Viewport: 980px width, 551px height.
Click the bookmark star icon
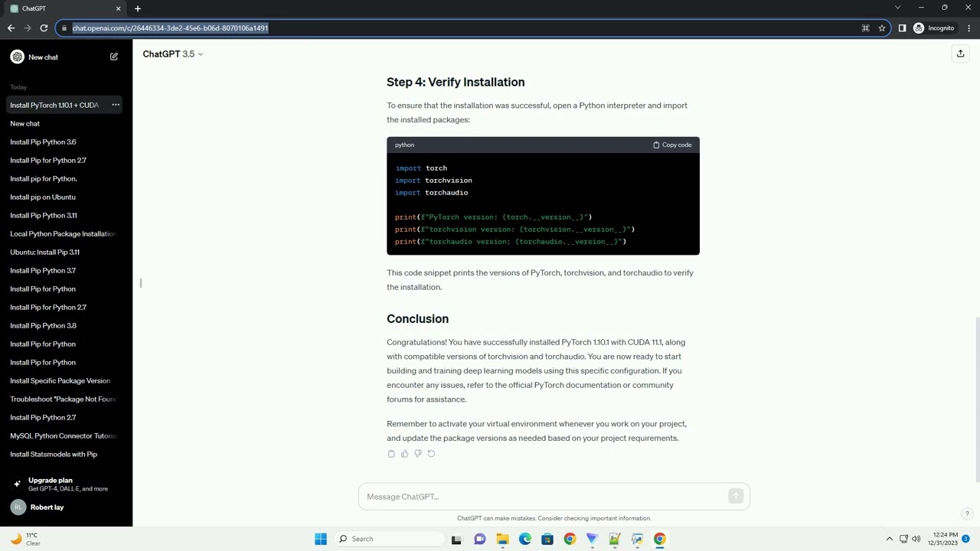882,28
